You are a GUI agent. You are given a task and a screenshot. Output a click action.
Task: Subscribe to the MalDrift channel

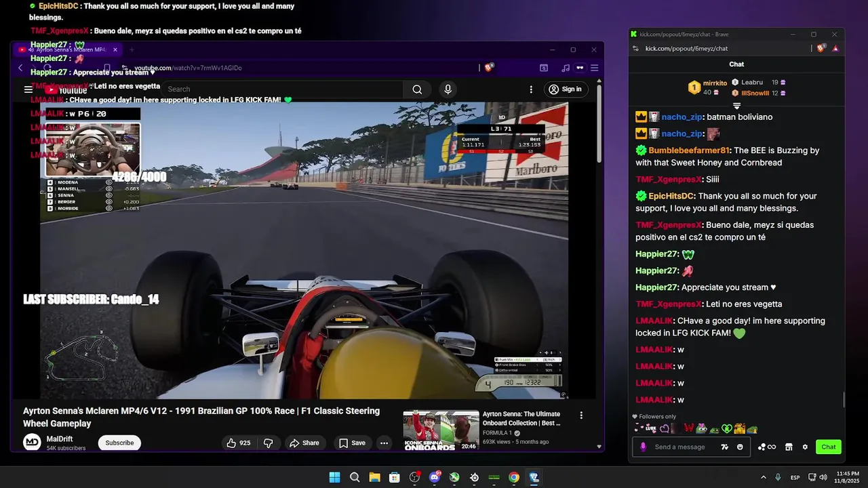tap(119, 443)
